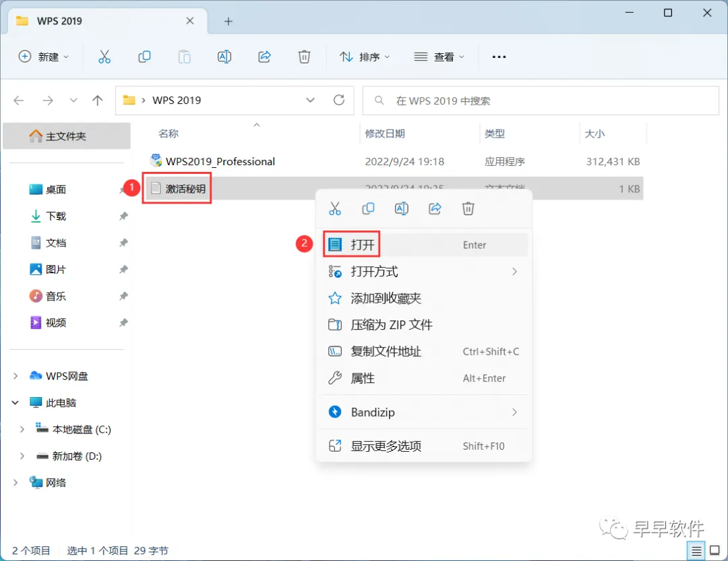This screenshot has width=728, height=561.
Task: Open the 新建 dropdown menu
Action: pyautogui.click(x=44, y=57)
